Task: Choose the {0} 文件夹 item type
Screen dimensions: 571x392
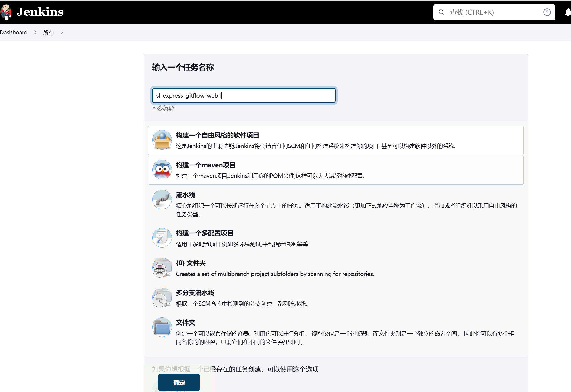Action: (335, 268)
